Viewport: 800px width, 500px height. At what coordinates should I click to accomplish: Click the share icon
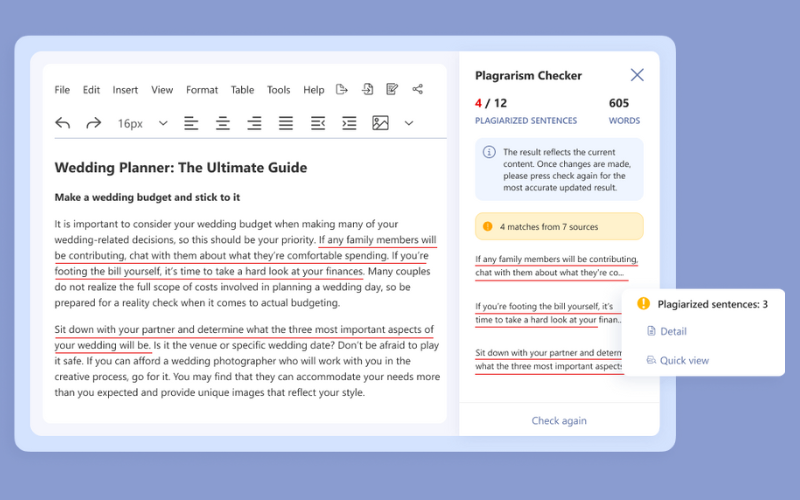tap(417, 89)
